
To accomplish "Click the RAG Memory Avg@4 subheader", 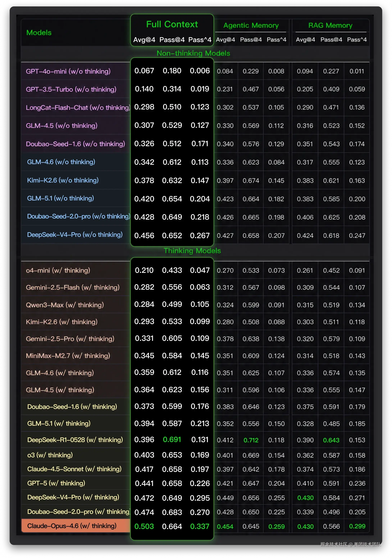I will click(x=305, y=39).
